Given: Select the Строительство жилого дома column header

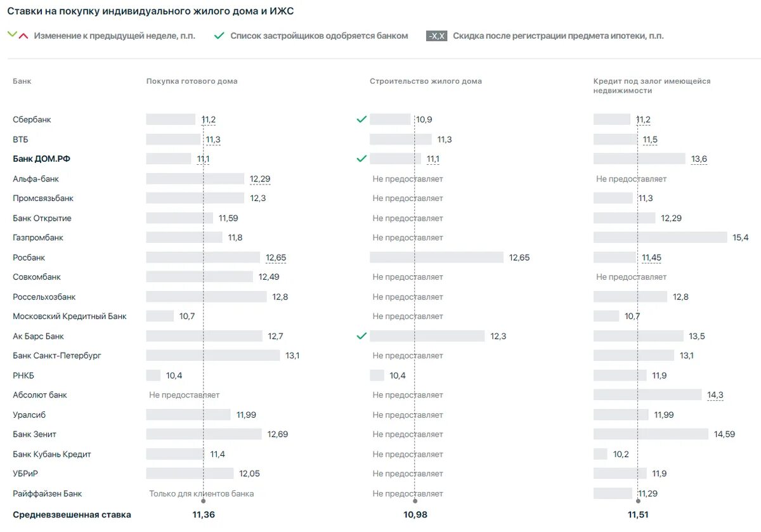Looking at the screenshot, I should coord(426,81).
